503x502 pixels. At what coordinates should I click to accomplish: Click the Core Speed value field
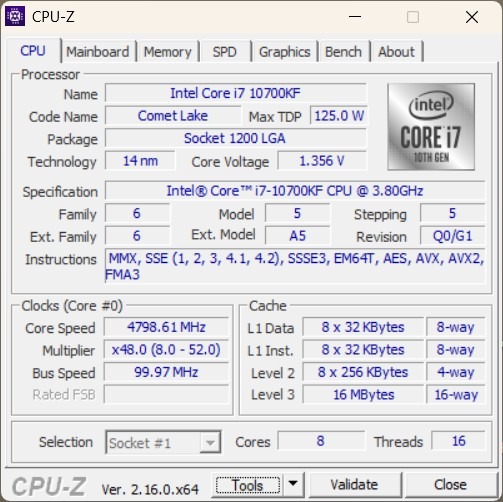pos(166,327)
